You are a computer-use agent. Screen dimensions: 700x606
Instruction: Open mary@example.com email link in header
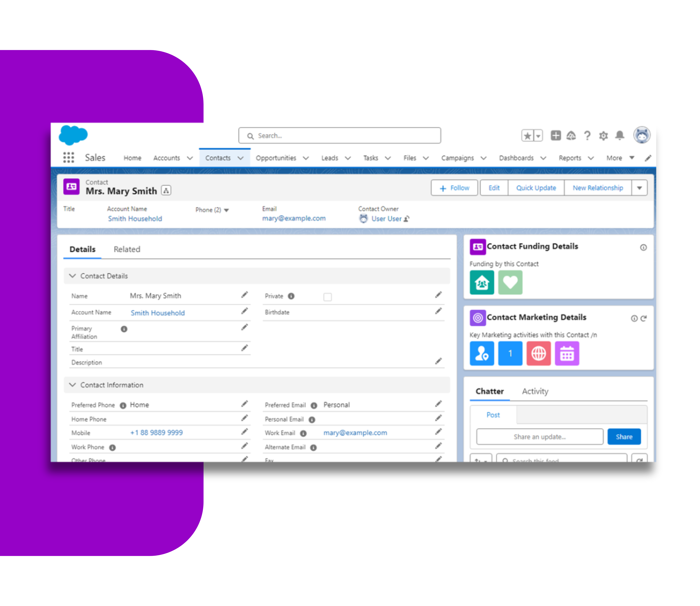click(294, 218)
